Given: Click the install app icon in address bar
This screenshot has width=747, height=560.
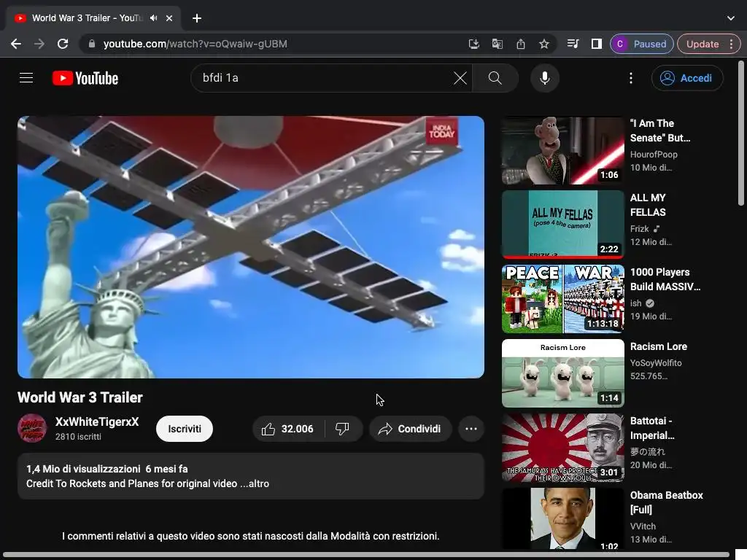Looking at the screenshot, I should click(x=473, y=44).
